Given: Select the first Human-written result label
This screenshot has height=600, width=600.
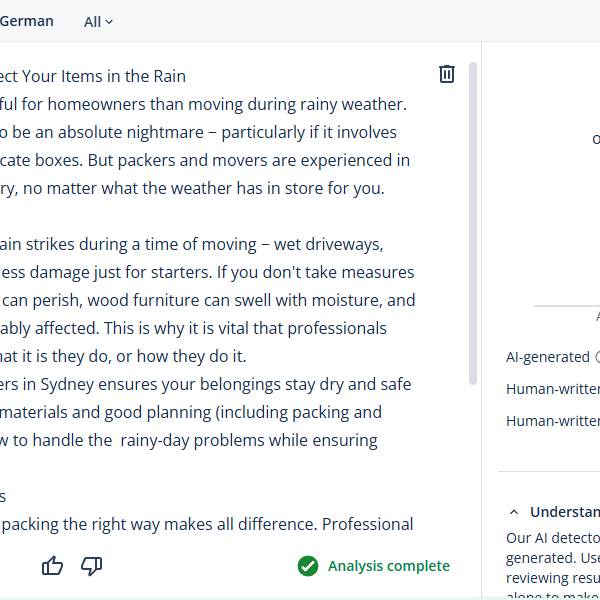Looking at the screenshot, I should tap(553, 389).
